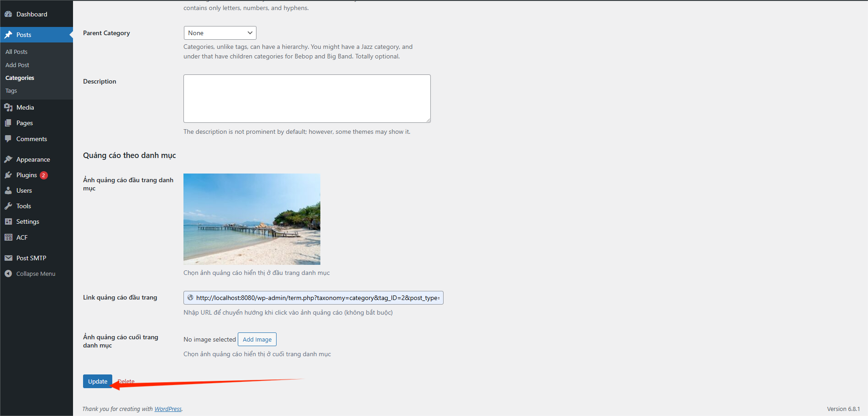Click Add Image for footer ad
Screen dimensions: 868x416
pos(257,339)
